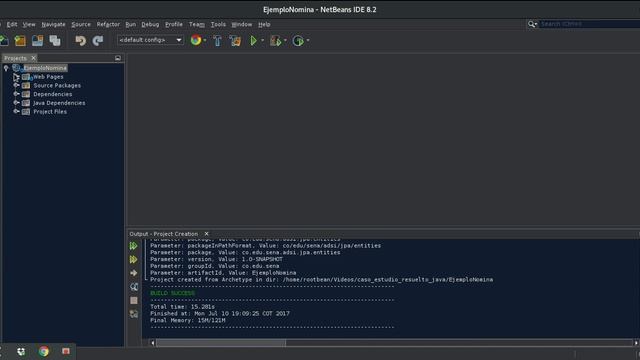Open the Tools menu
This screenshot has height=360, width=640.
[218, 24]
